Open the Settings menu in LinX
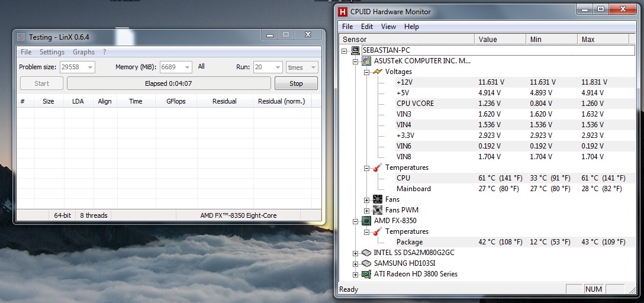This screenshot has width=644, height=303. point(52,52)
